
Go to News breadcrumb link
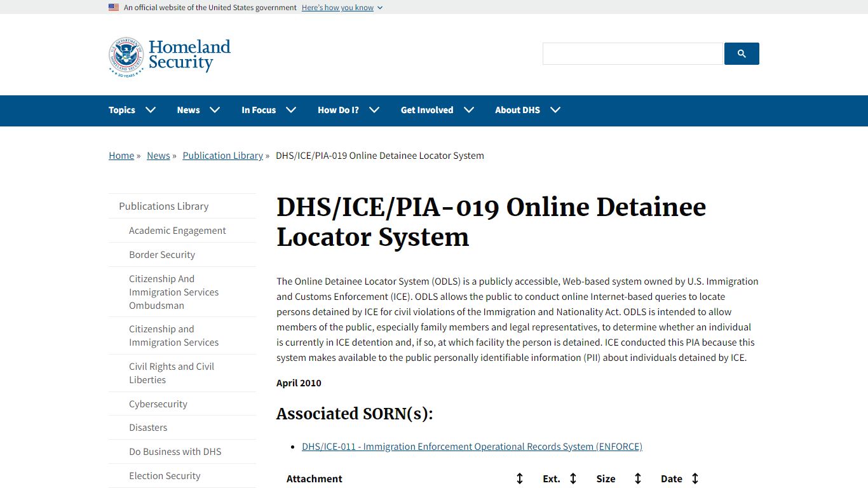pos(158,156)
